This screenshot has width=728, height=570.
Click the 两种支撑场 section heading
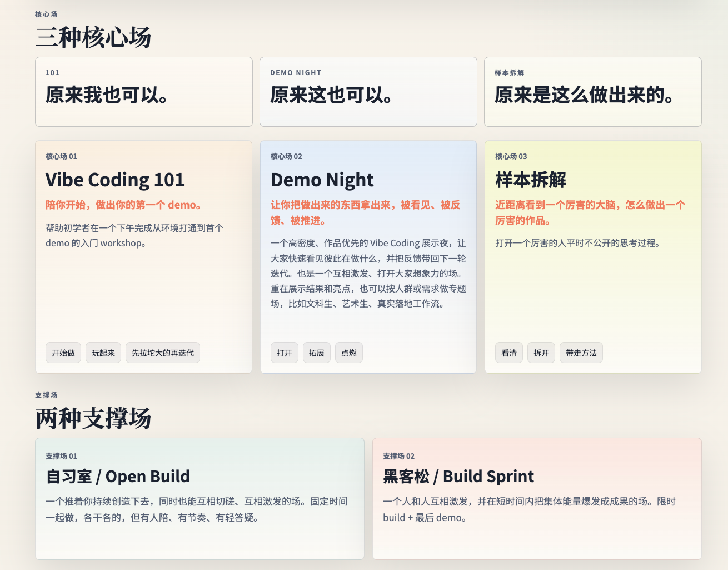tap(93, 419)
